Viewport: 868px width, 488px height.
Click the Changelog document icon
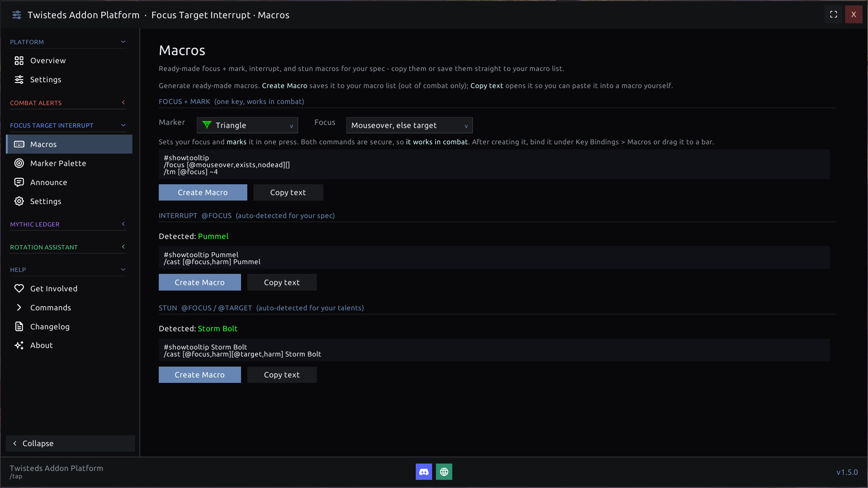[x=19, y=327]
